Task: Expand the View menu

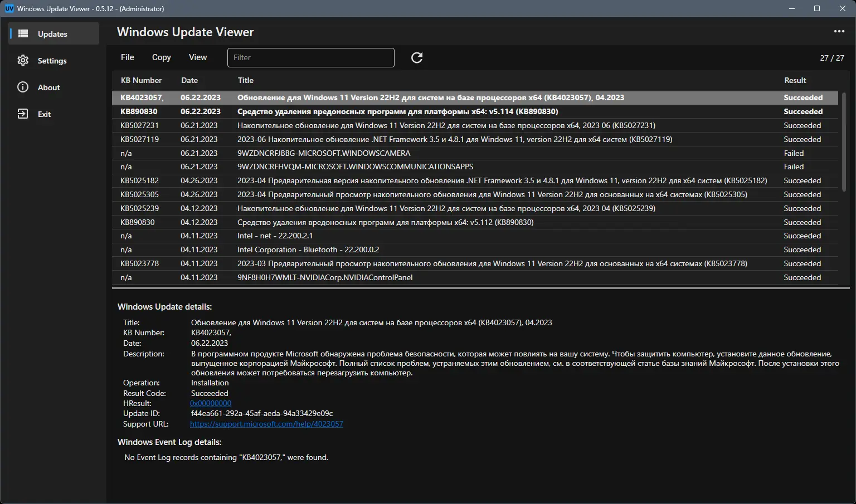Action: (x=198, y=57)
